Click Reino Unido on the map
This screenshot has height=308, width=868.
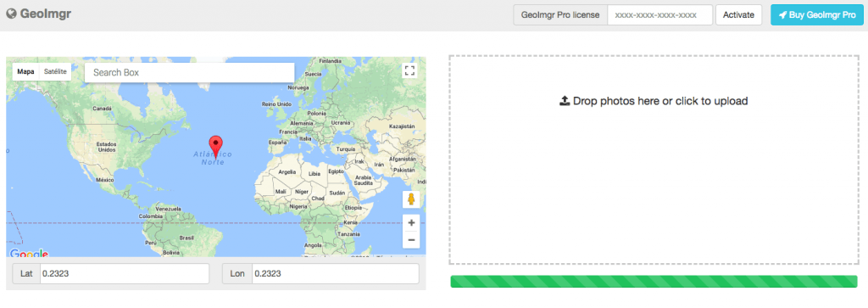[x=276, y=104]
